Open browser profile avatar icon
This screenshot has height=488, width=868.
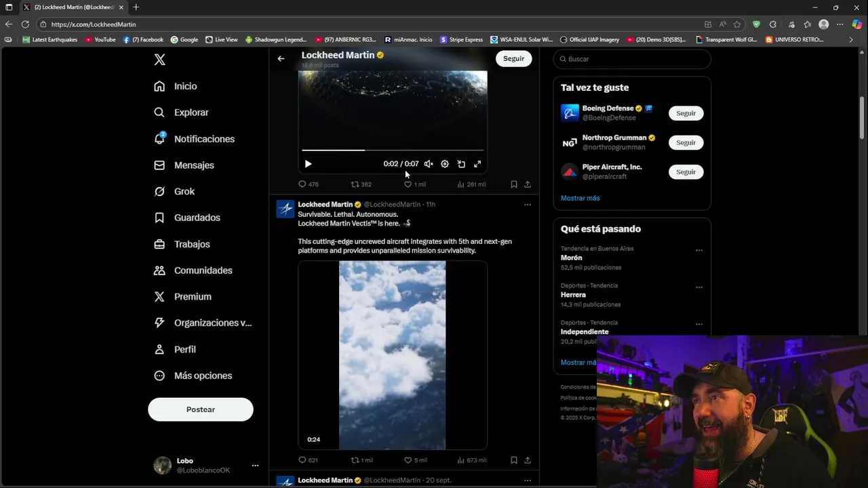coord(824,24)
